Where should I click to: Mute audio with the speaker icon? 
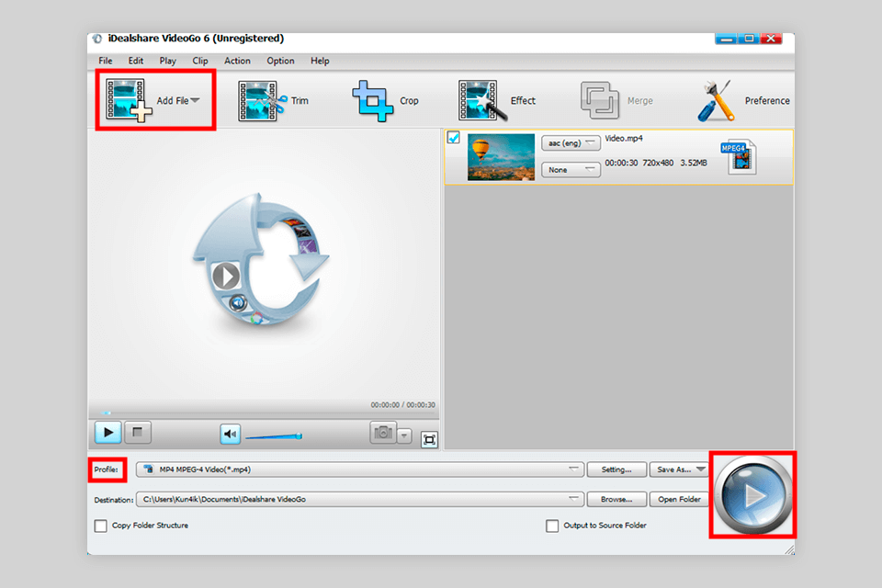[x=230, y=434]
